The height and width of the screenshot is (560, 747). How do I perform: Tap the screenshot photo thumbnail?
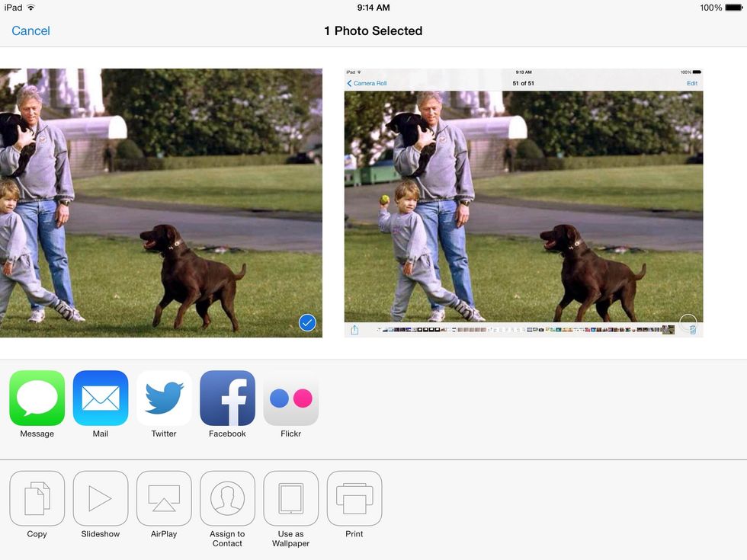coord(523,202)
